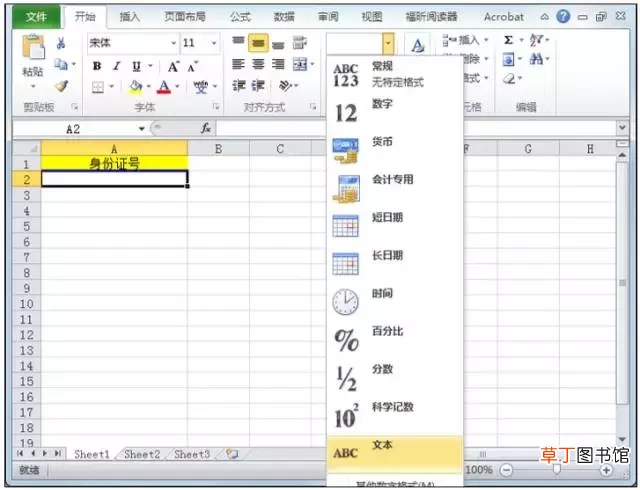The height and width of the screenshot is (490, 640).
Task: Switch to the 插入 ribbon tab
Action: tap(130, 17)
